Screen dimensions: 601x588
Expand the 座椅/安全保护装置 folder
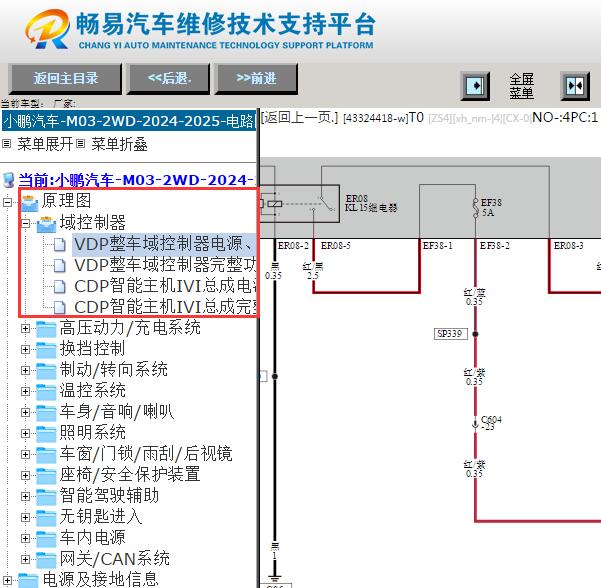pyautogui.click(x=25, y=475)
